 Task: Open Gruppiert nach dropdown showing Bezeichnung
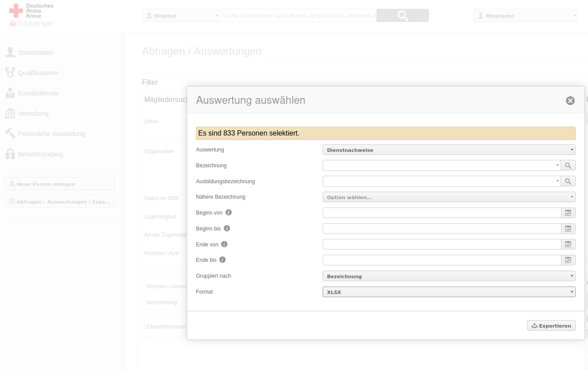pos(449,276)
